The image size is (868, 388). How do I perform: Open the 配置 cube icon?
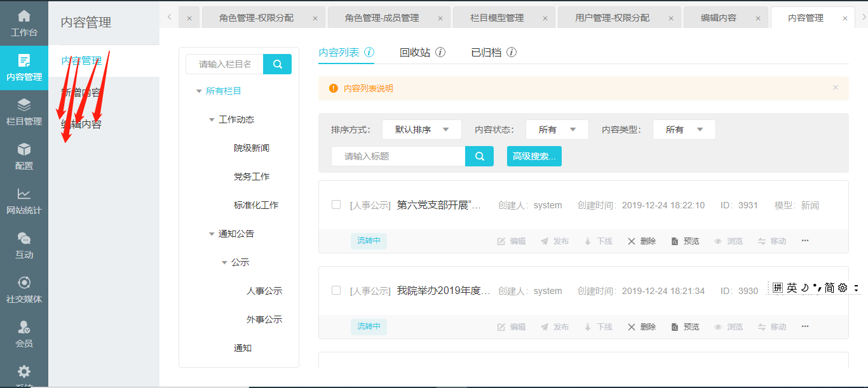pyautogui.click(x=24, y=149)
